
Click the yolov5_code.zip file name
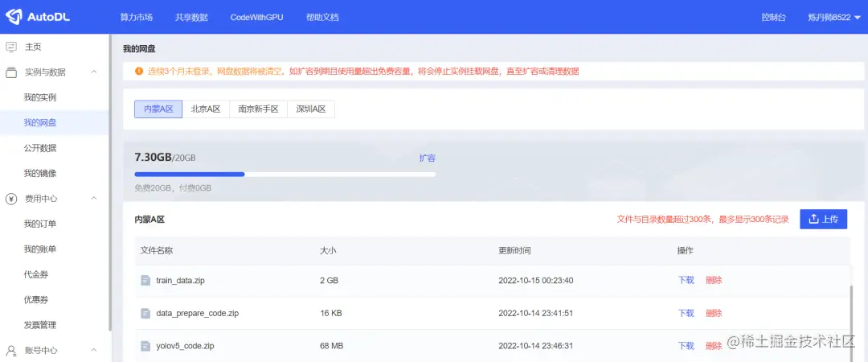(x=185, y=346)
